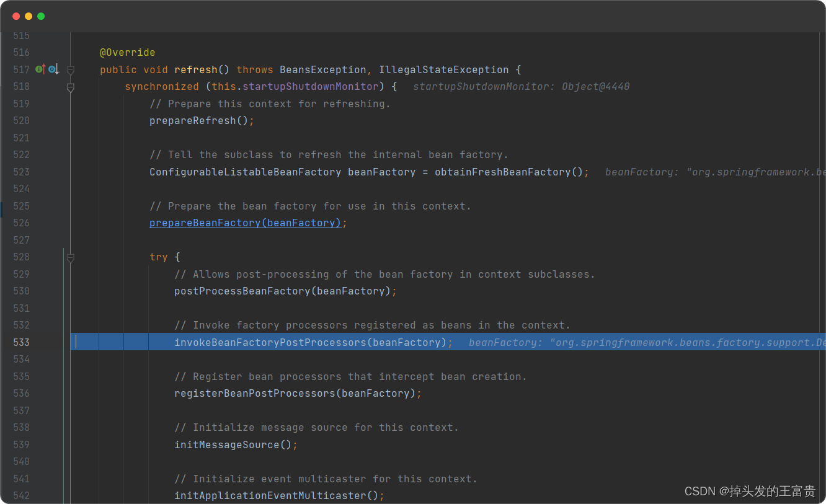The width and height of the screenshot is (826, 504).
Task: Click comment 'Initialize message source for this context.'
Action: tap(317, 428)
